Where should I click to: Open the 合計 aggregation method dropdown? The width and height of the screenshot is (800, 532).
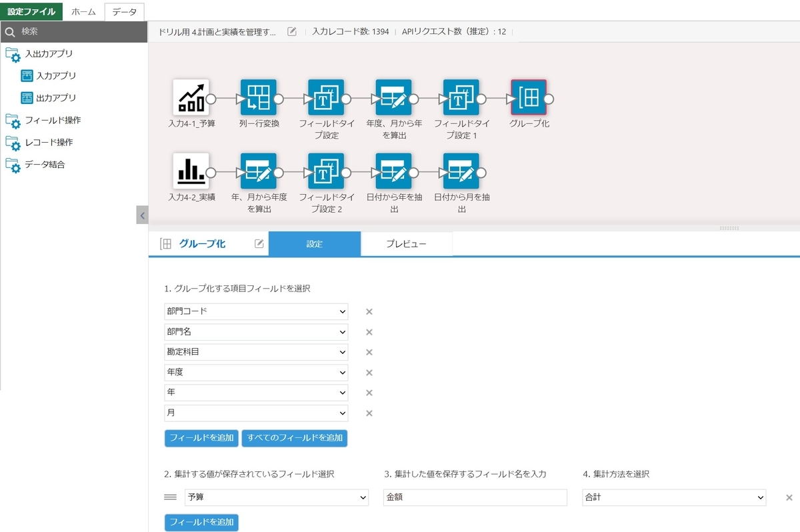pyautogui.click(x=674, y=497)
